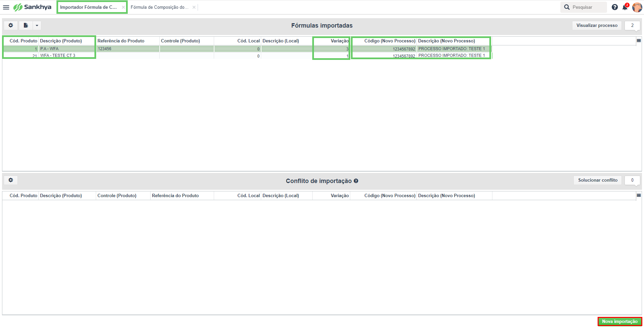
Task: Click Referência do Produto header in top grid
Action: point(128,41)
